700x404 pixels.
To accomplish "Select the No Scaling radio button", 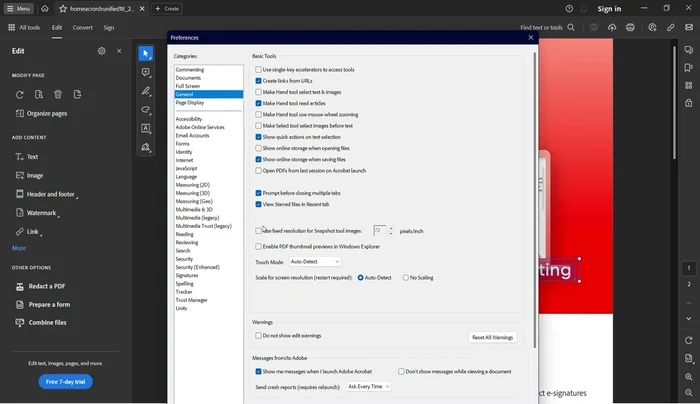I will pyautogui.click(x=406, y=277).
